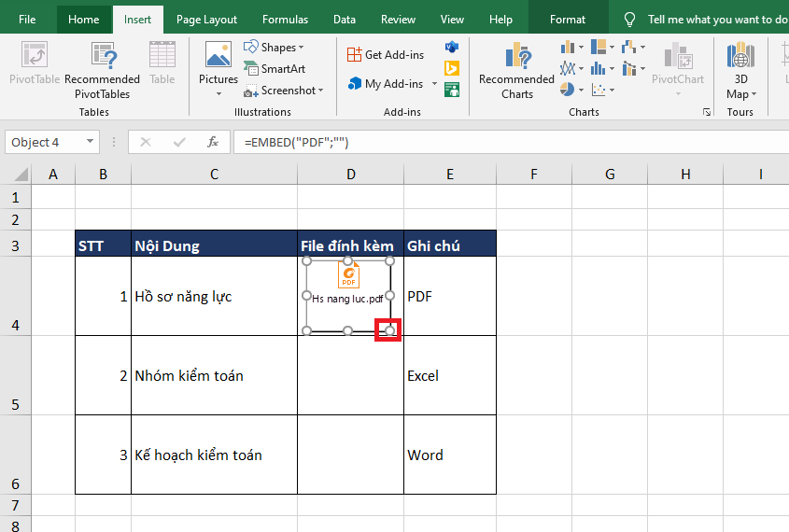
Task: Click the Insert Pie or Doughnut Chart icon
Action: 567,90
